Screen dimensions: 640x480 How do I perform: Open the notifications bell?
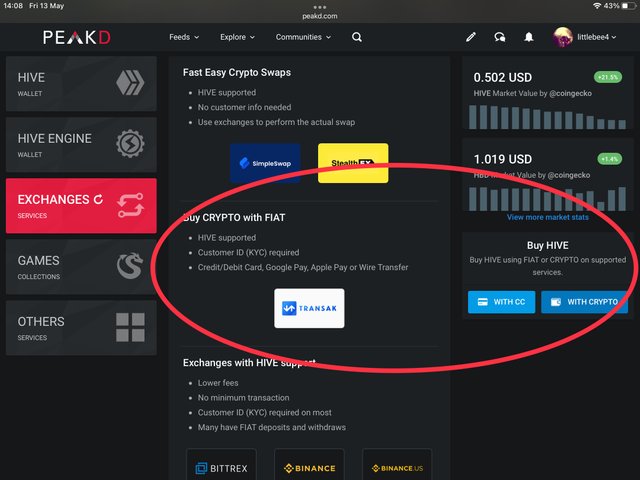click(529, 37)
